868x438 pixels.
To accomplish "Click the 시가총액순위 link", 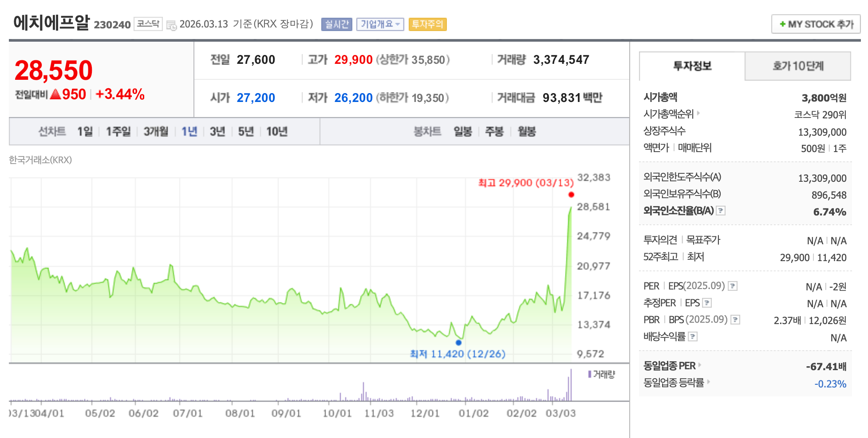I will click(x=668, y=114).
